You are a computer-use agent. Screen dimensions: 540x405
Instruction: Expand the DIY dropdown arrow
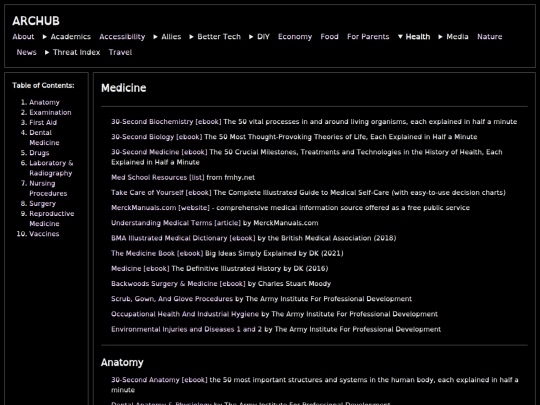click(251, 37)
